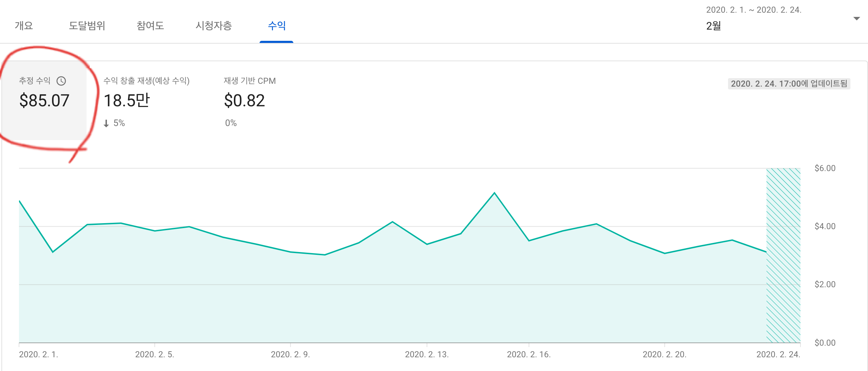The width and height of the screenshot is (868, 371).
Task: Click the 2020. 2. 16. x-axis label
Action: coord(529,354)
